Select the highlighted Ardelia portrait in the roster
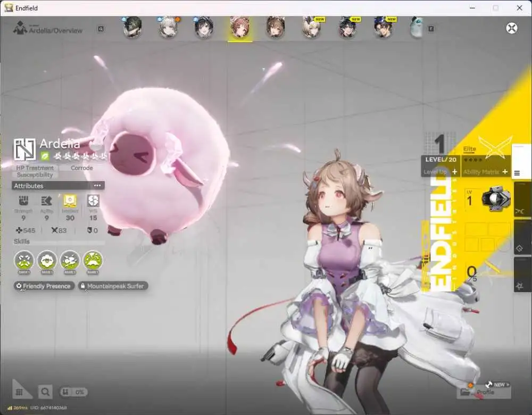 [240, 27]
